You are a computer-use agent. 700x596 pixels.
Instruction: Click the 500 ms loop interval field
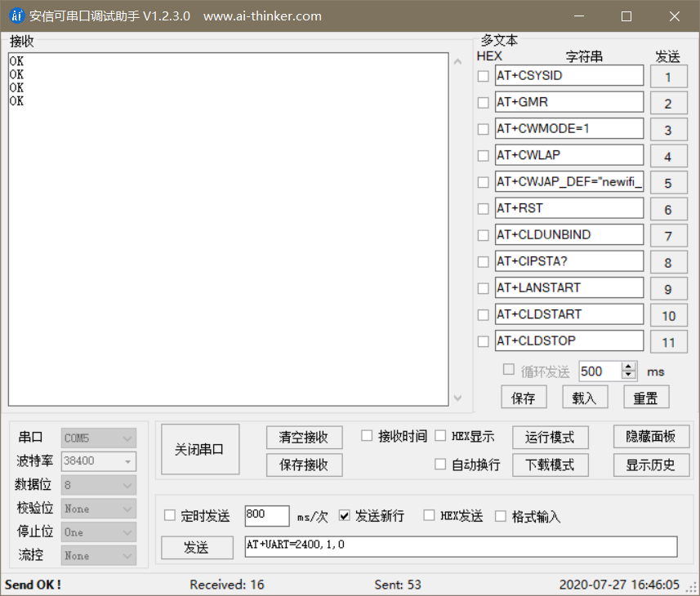pos(600,371)
